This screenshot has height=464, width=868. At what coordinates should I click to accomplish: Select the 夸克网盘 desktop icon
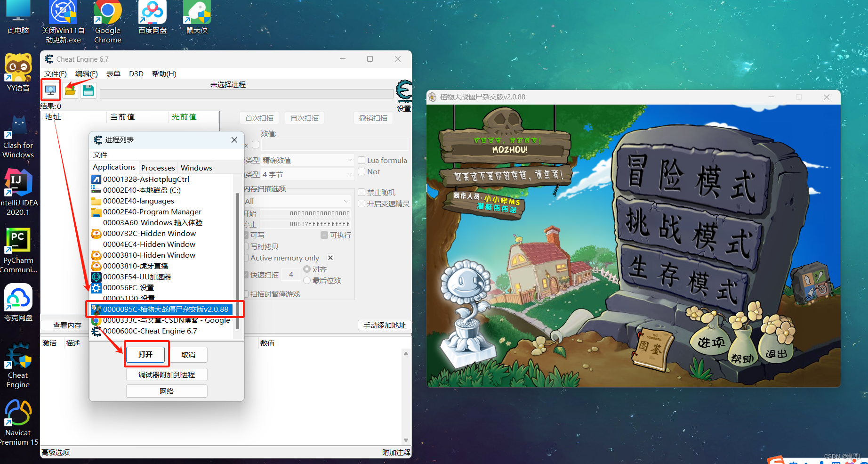pyautogui.click(x=18, y=302)
